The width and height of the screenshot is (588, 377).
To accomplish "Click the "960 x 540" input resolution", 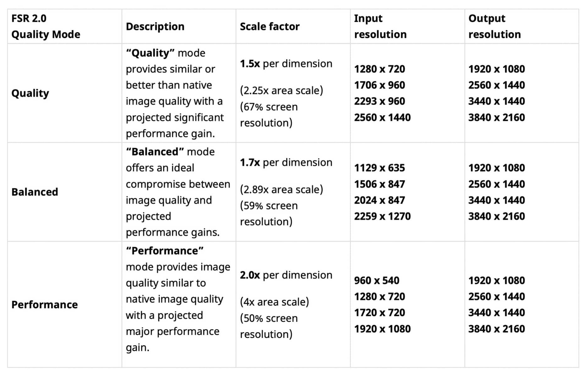I will pyautogui.click(x=376, y=280).
